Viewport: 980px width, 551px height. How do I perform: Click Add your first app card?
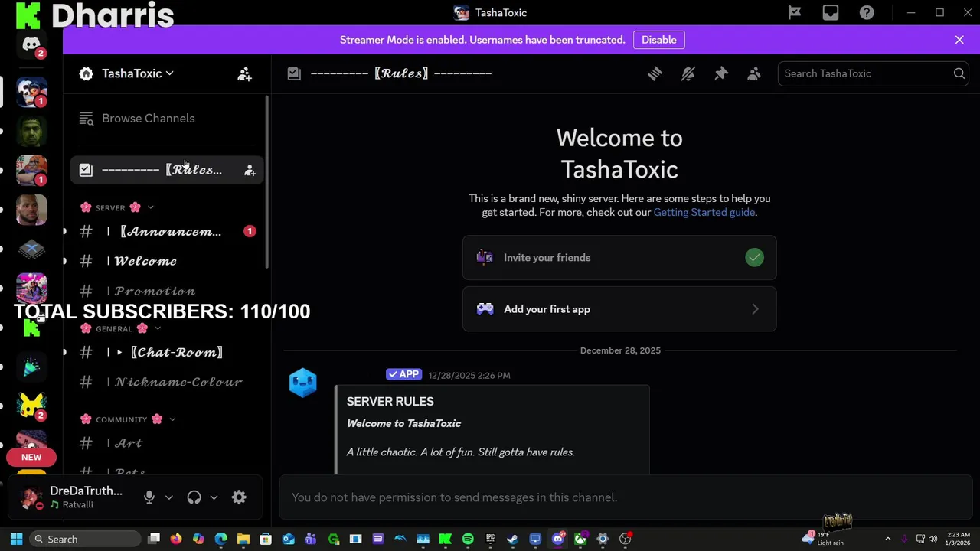tap(619, 309)
